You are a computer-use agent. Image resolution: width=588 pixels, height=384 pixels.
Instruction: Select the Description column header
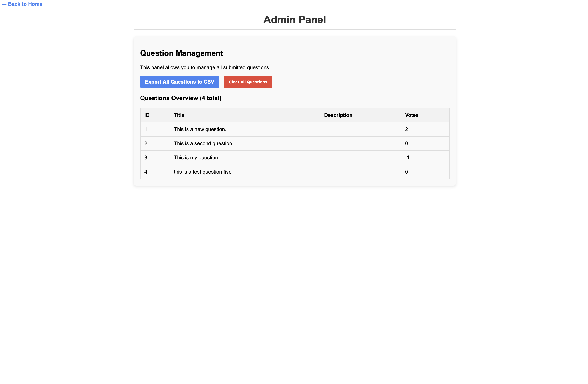tap(360, 115)
